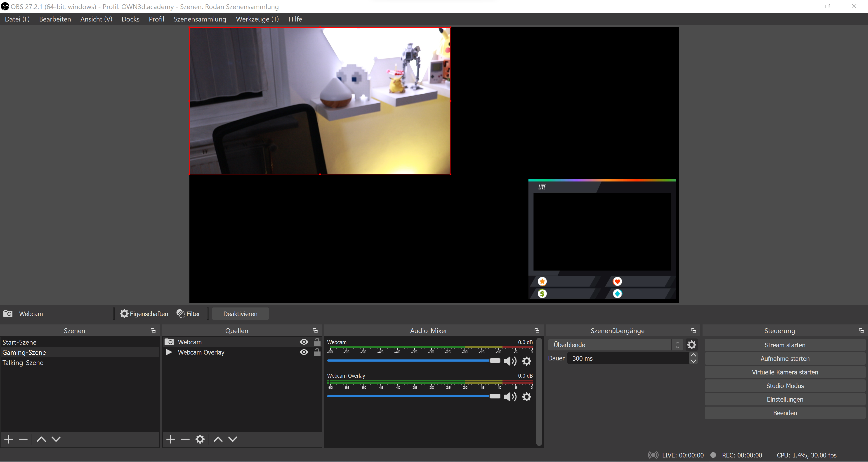Click the Stream starten button
868x462 pixels.
pos(785,345)
